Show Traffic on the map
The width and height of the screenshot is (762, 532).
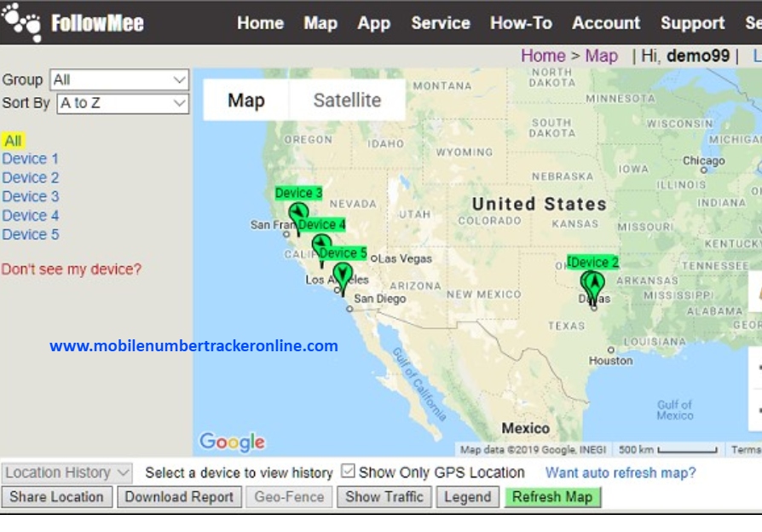(384, 497)
